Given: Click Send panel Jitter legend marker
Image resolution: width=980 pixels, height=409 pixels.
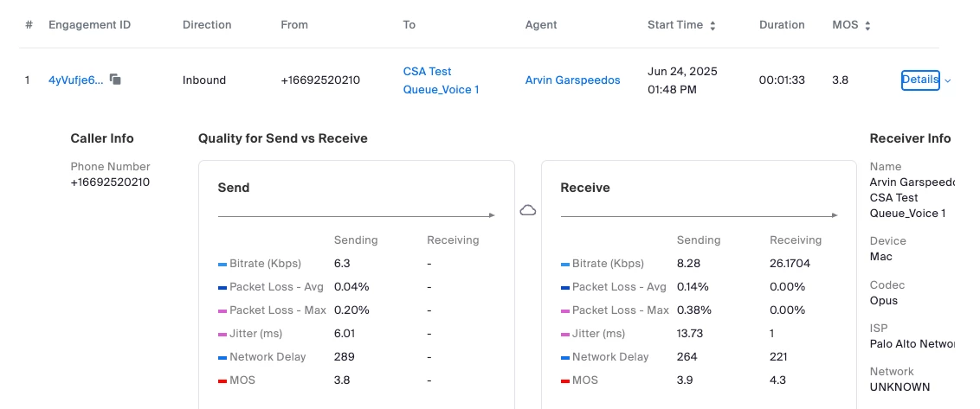Looking at the screenshot, I should [222, 334].
